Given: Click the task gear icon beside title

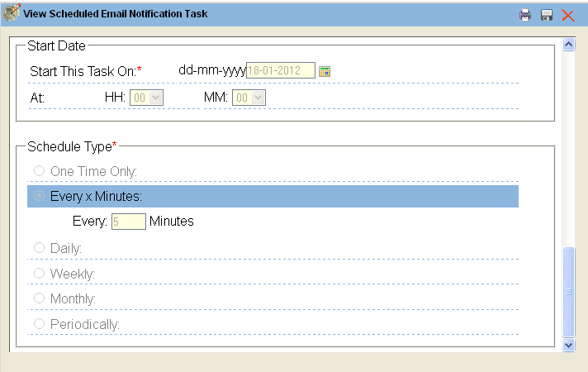Looking at the screenshot, I should click(12, 12).
